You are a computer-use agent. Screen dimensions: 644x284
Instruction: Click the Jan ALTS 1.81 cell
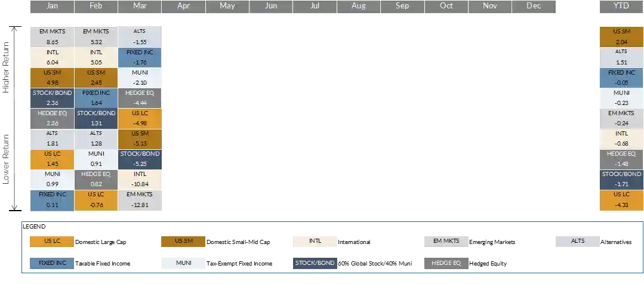coord(52,139)
